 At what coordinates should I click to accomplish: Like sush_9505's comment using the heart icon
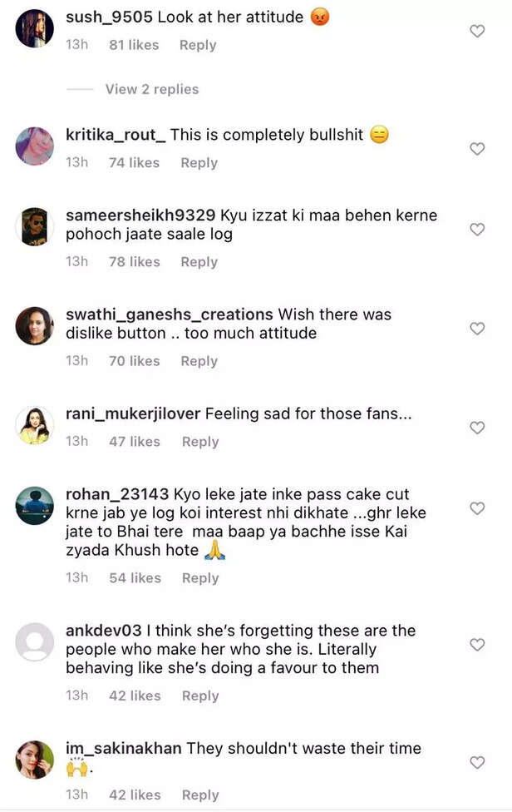(477, 31)
